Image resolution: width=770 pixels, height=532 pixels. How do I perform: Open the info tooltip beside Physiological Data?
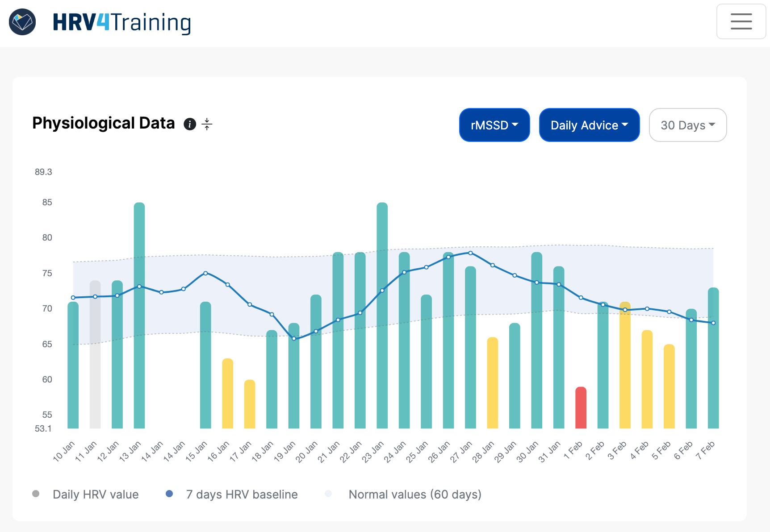(x=189, y=124)
